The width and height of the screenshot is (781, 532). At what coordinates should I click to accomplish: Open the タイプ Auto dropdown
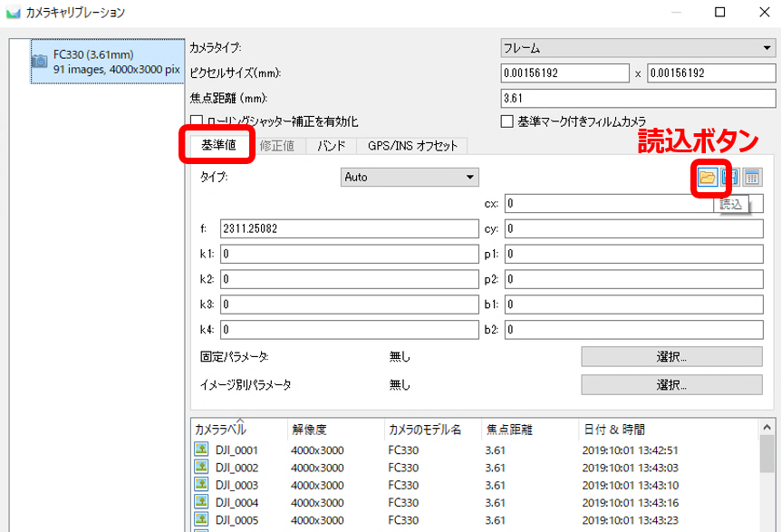(x=410, y=178)
